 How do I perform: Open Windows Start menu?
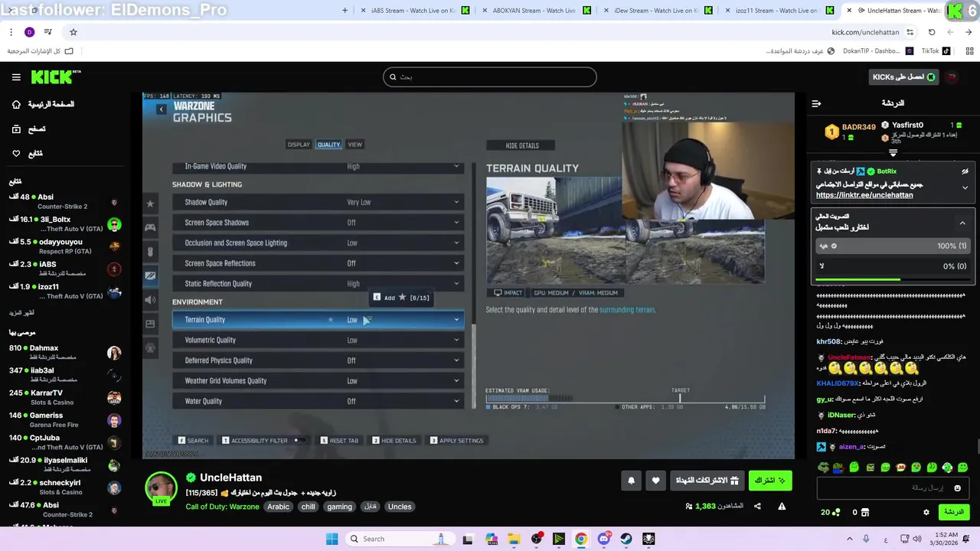click(x=332, y=539)
